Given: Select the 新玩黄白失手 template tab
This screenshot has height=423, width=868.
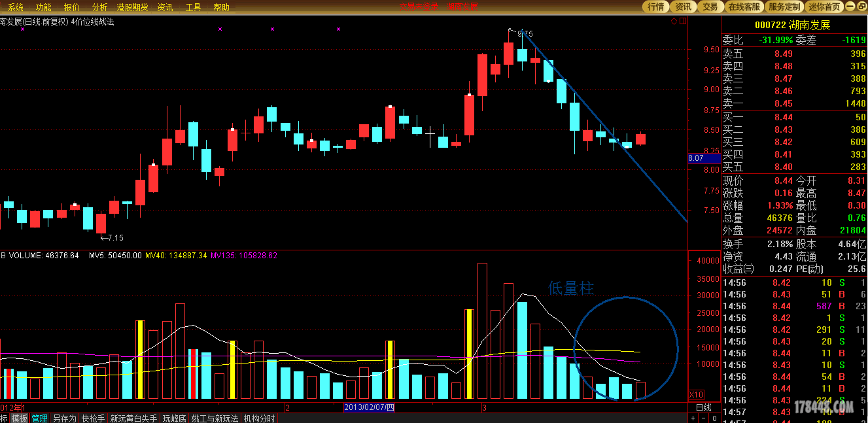Looking at the screenshot, I should (x=133, y=418).
